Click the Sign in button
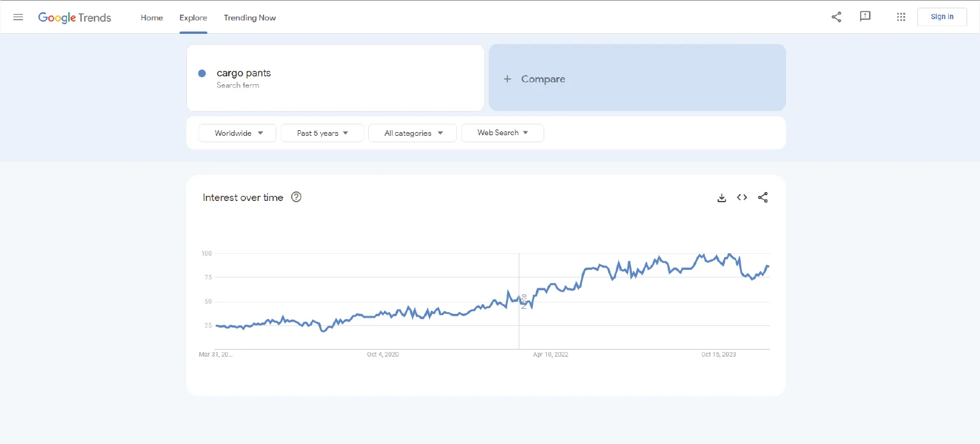Screen dimensions: 980x444 pos(942,17)
